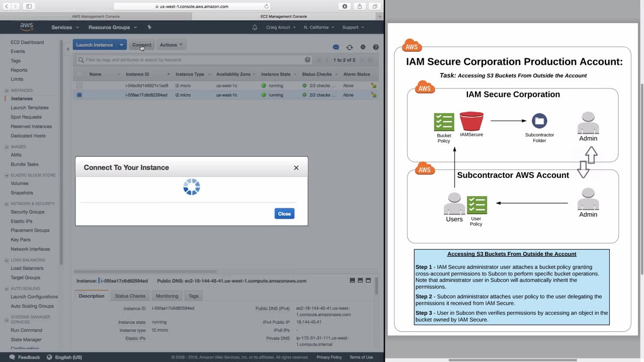The width and height of the screenshot is (644, 362).
Task: Refresh the instances list
Action: click(x=350, y=47)
